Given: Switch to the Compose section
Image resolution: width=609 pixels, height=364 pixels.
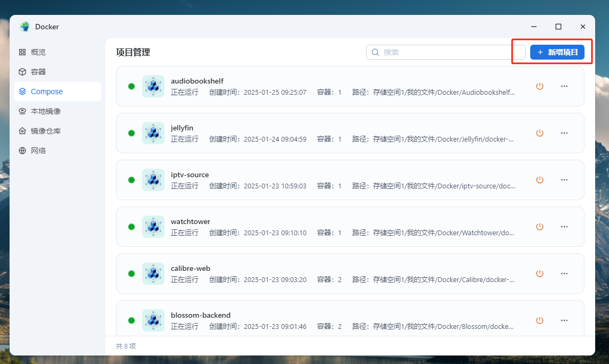Looking at the screenshot, I should coord(45,91).
